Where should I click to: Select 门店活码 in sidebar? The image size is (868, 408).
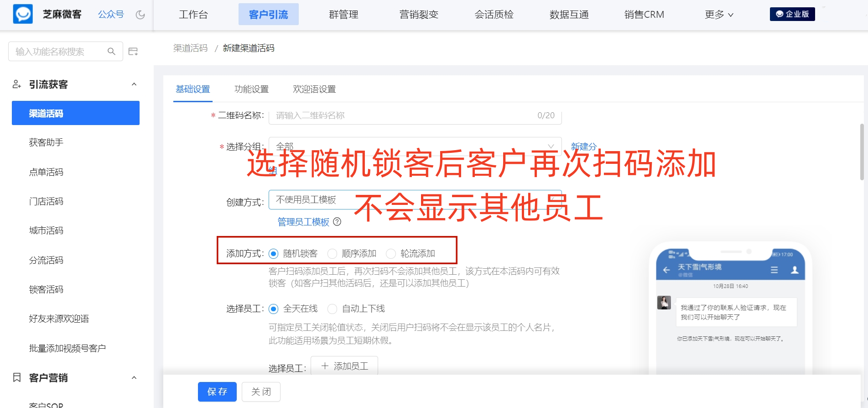pyautogui.click(x=46, y=201)
